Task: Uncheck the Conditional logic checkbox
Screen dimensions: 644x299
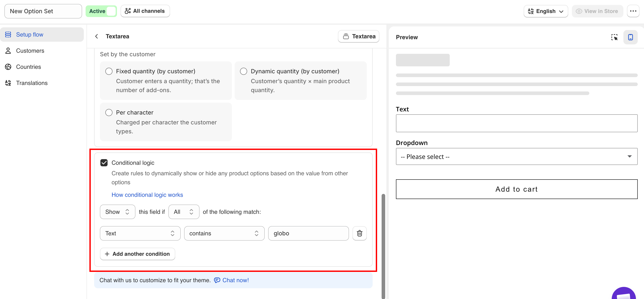Action: coord(104,163)
